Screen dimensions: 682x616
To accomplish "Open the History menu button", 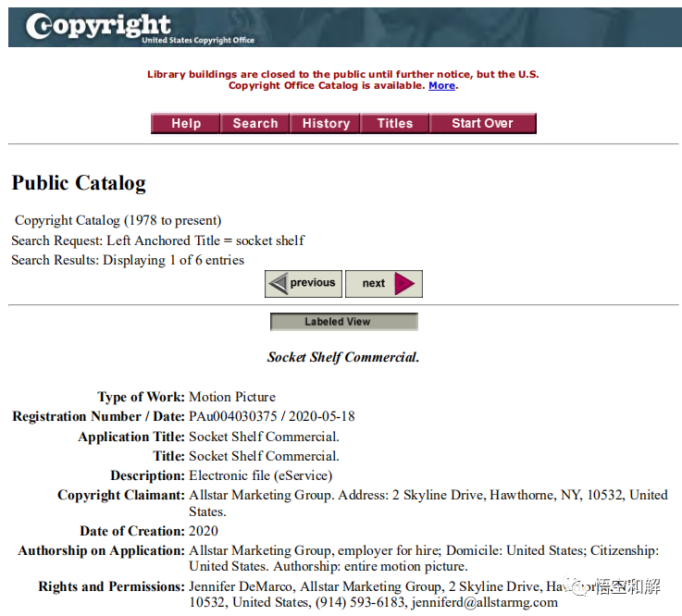I will (325, 123).
